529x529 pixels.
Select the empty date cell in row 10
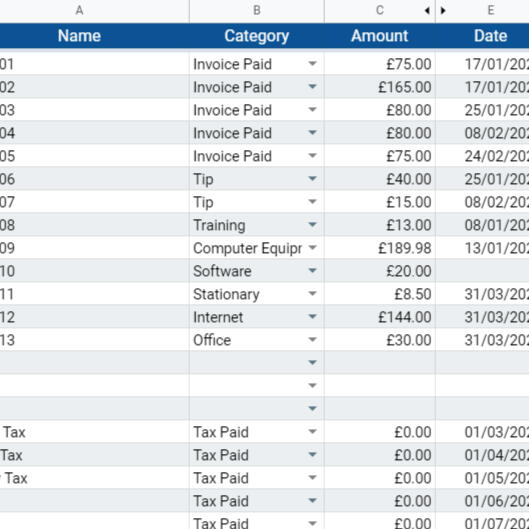click(x=482, y=271)
